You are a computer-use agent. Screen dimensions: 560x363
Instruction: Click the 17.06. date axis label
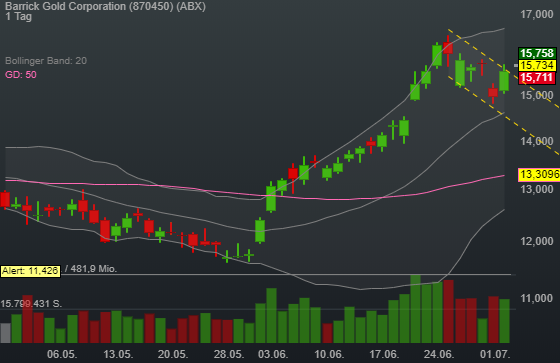click(x=384, y=354)
